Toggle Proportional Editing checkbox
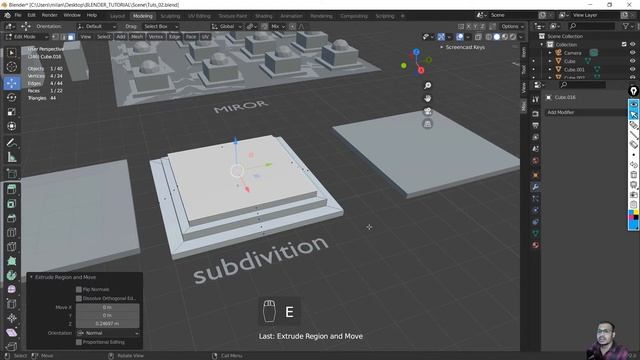Viewport: 640px width, 360px height. click(79, 342)
